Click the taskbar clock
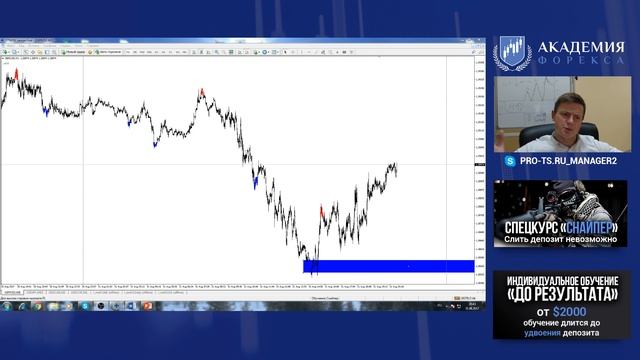Image resolution: width=640 pixels, height=360 pixels. pyautogui.click(x=473, y=306)
